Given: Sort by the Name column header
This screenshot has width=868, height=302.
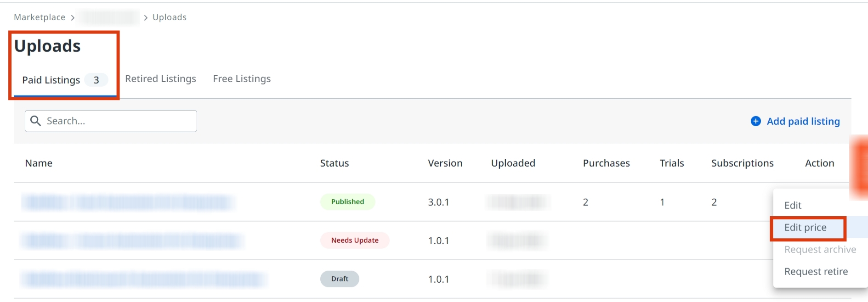Looking at the screenshot, I should coord(39,163).
